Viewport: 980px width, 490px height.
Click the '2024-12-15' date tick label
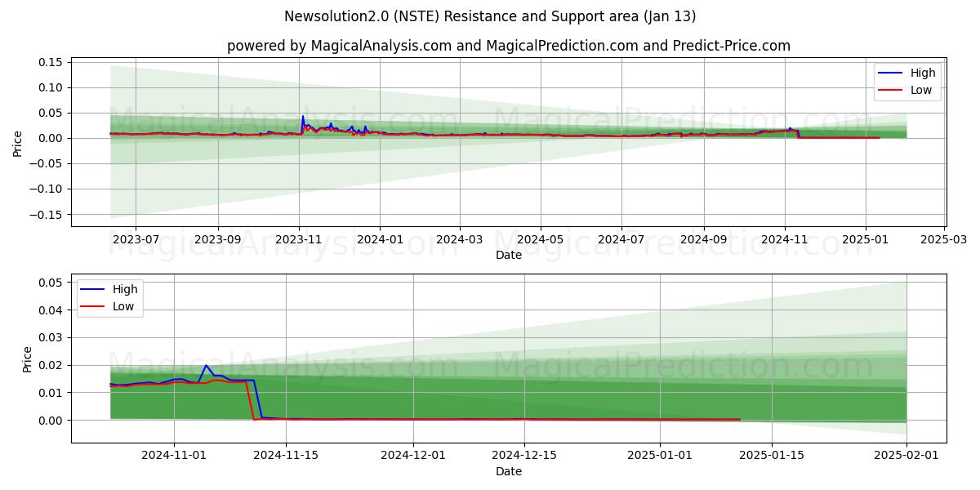525,456
